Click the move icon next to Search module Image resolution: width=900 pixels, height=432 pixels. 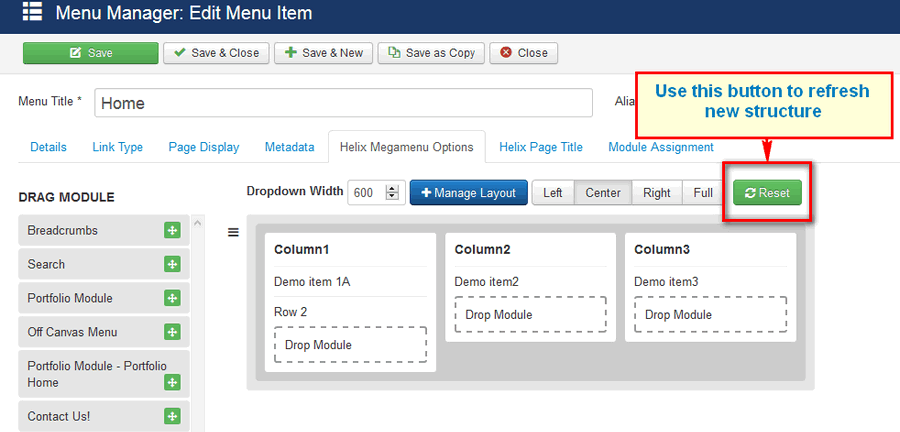(172, 265)
